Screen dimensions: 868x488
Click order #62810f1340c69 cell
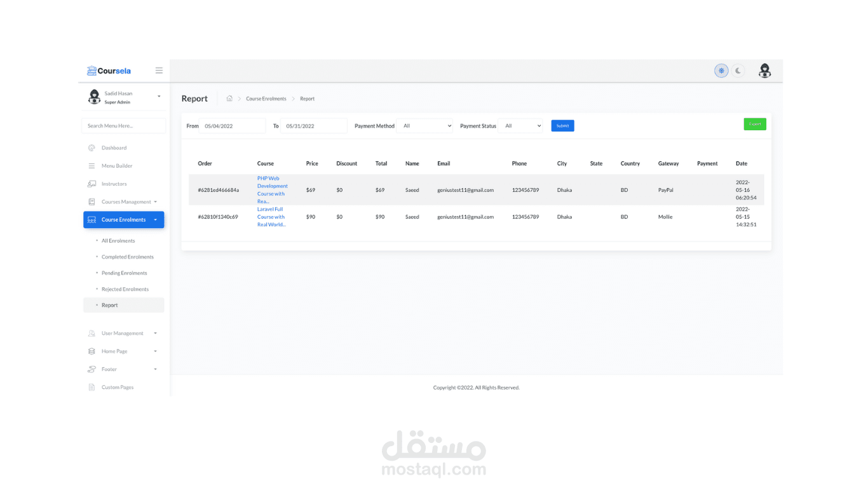coord(218,217)
